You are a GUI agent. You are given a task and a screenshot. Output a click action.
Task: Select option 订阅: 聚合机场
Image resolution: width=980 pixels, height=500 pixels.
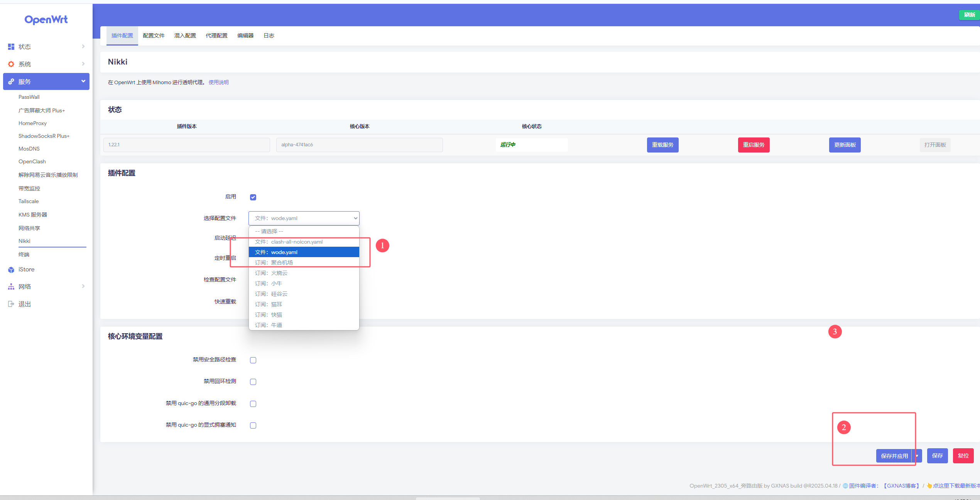coord(304,263)
